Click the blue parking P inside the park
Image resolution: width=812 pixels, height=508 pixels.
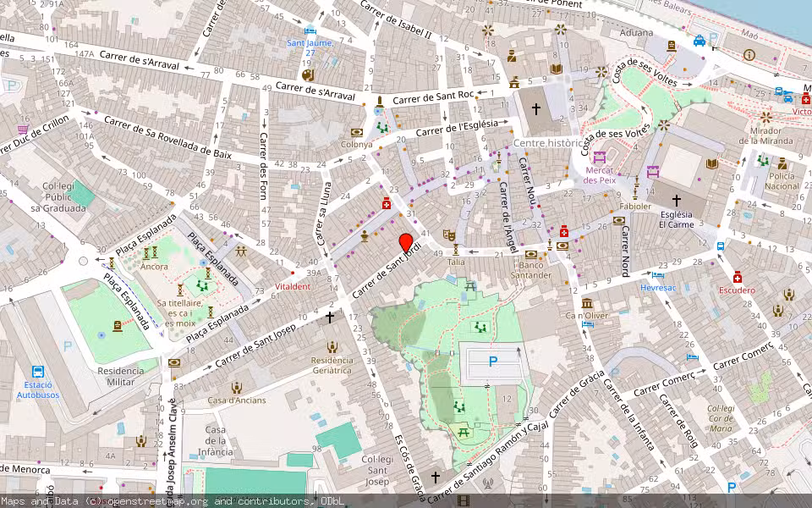pos(493,362)
